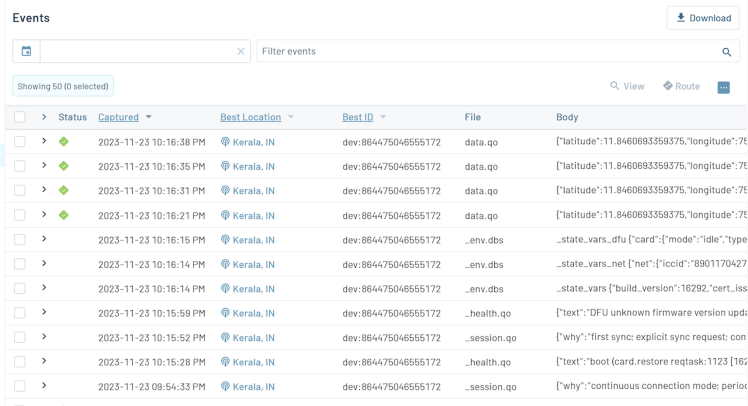Click the Route button
Screen dimensions: 748x406
pyautogui.click(x=681, y=87)
